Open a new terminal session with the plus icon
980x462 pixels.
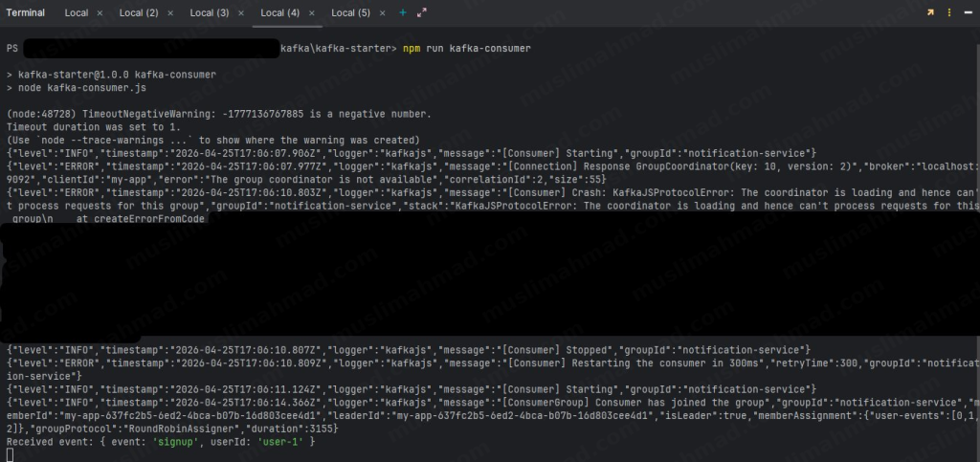[x=403, y=12]
